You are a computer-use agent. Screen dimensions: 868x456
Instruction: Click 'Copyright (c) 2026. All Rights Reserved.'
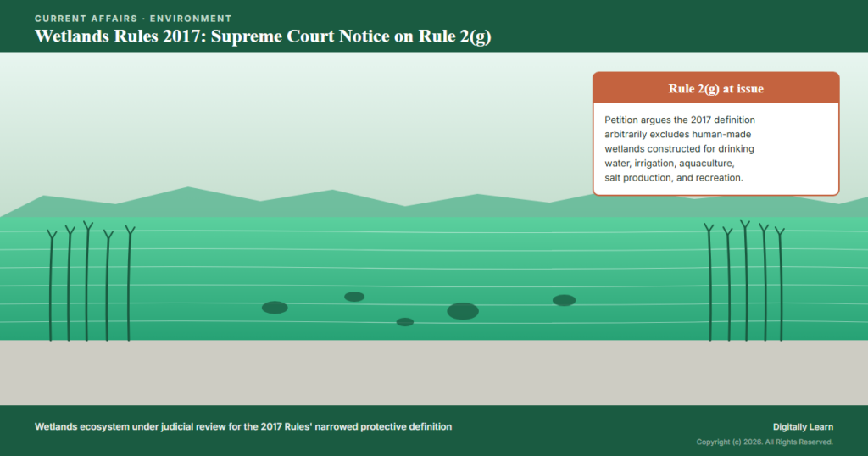pos(765,442)
